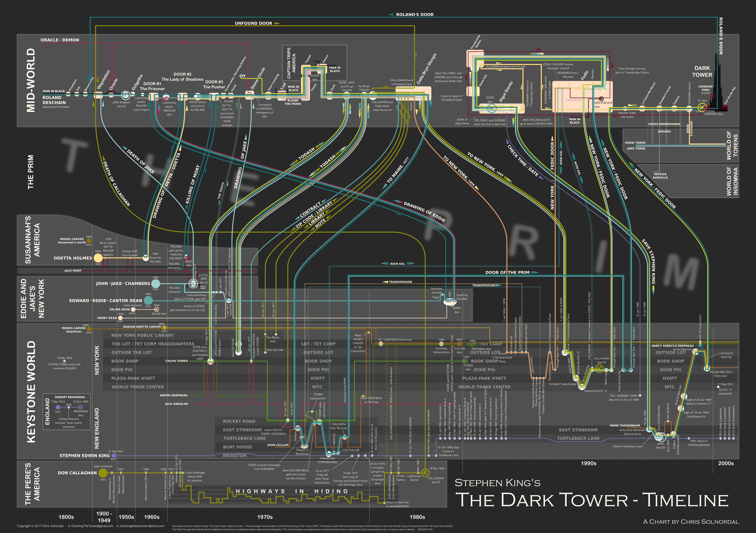Click the JACK ANDOLINI name label
The width and height of the screenshot is (756, 533).
pos(177,404)
